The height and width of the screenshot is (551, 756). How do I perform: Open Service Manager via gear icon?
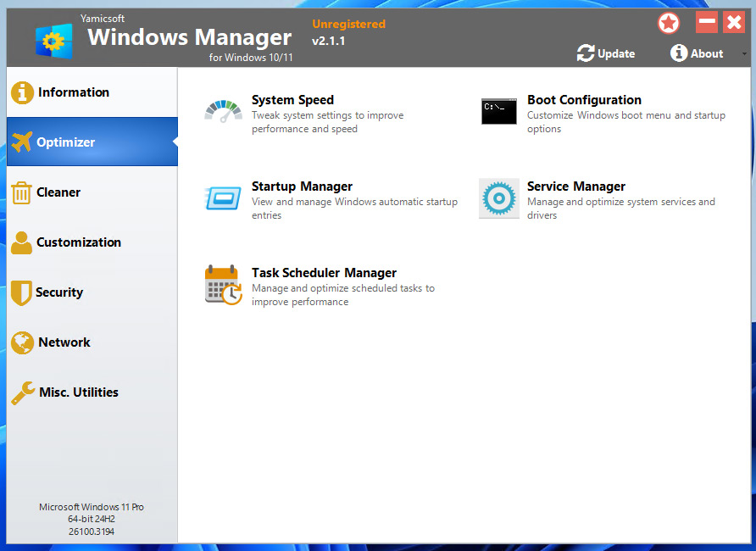[x=499, y=198]
